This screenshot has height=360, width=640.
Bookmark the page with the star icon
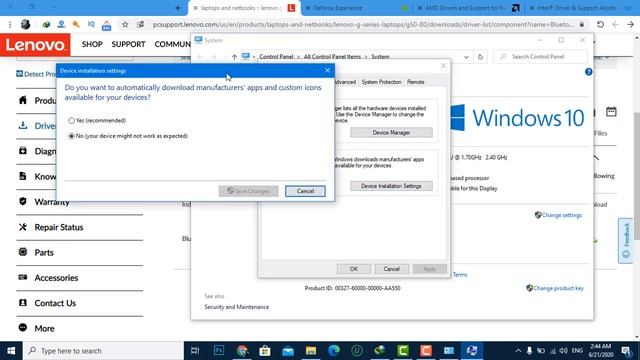(125, 24)
